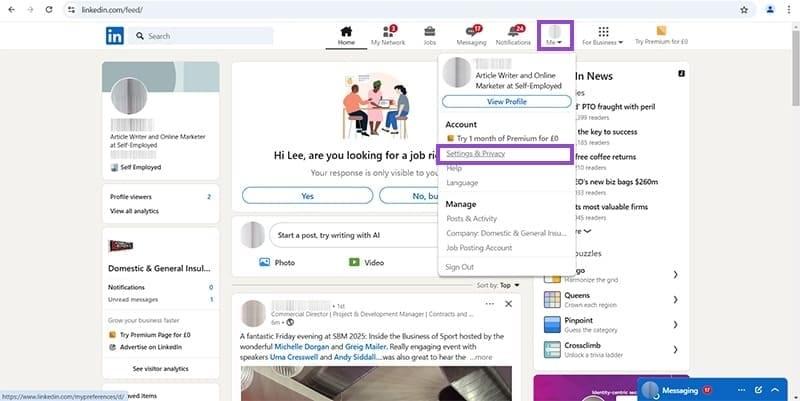Click Advertise on LinkedIn link
Viewport: 800px width, 401px height.
pyautogui.click(x=145, y=347)
